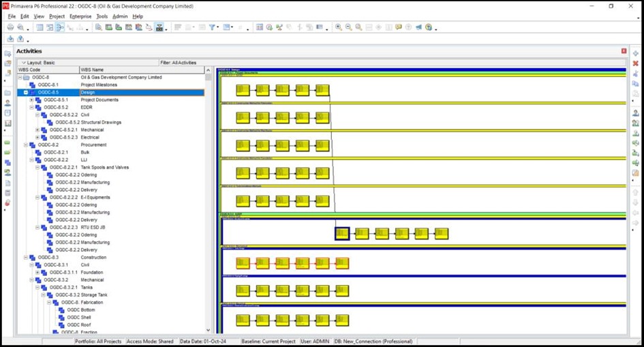Click the Help question mark icon
This screenshot has width=644, height=347.
(429, 27)
